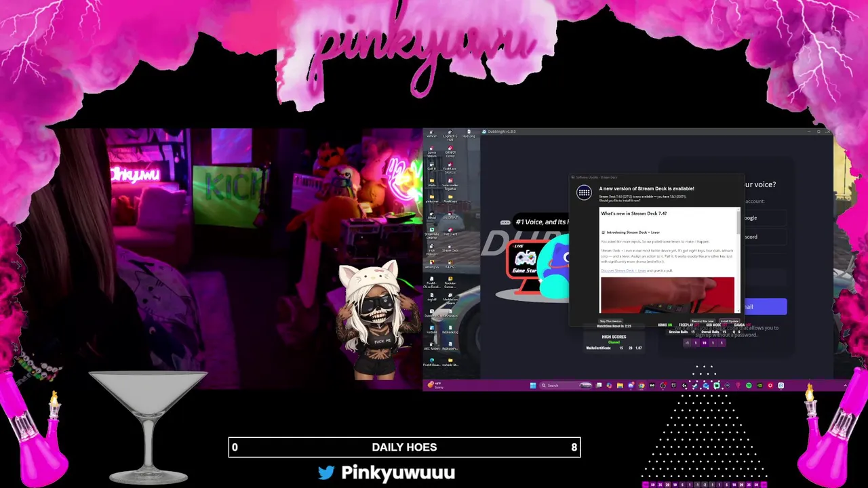868x488 pixels.
Task: Open Among Us desktop icon
Action: click(x=431, y=264)
